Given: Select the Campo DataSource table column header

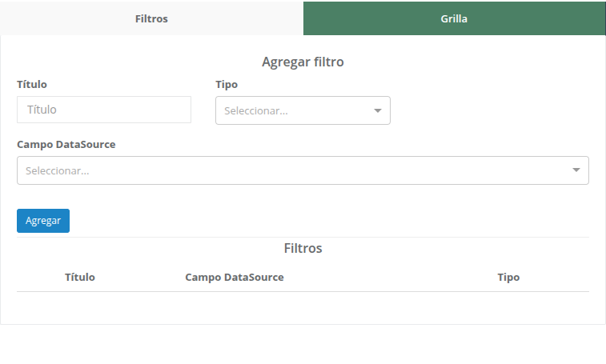Looking at the screenshot, I should [x=235, y=277].
